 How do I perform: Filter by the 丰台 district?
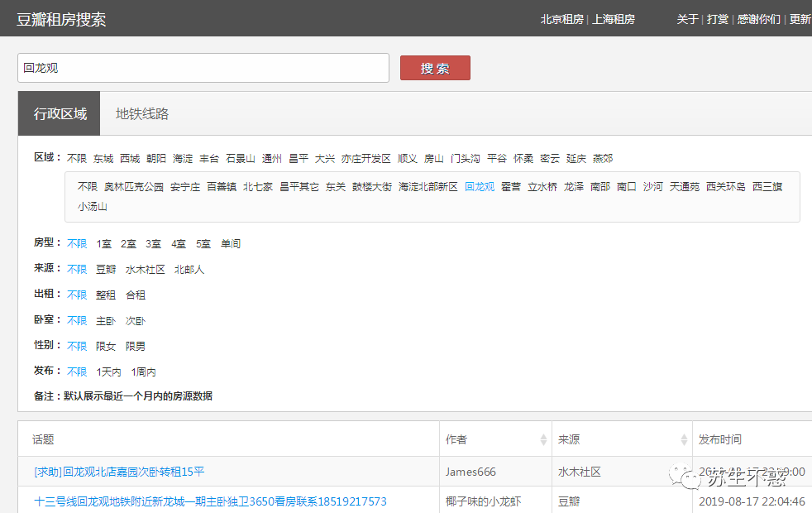pos(209,159)
